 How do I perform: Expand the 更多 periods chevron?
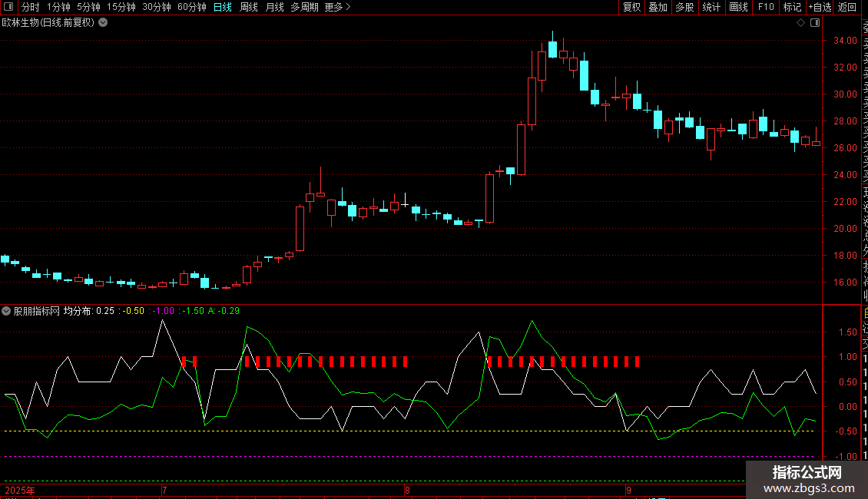click(348, 7)
